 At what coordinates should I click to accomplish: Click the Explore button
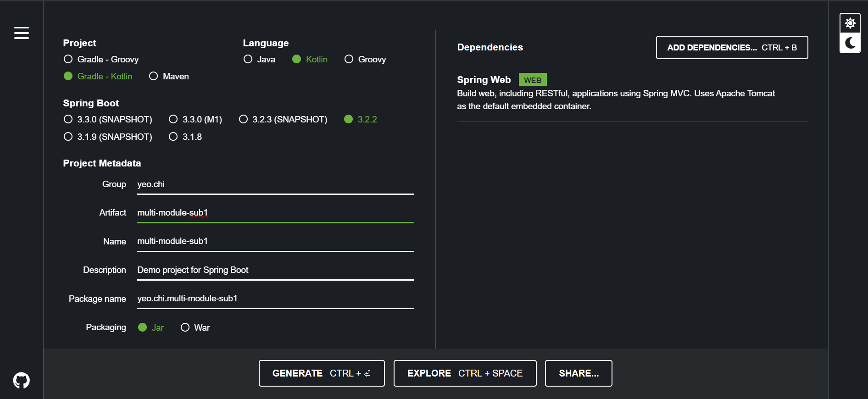coord(465,373)
